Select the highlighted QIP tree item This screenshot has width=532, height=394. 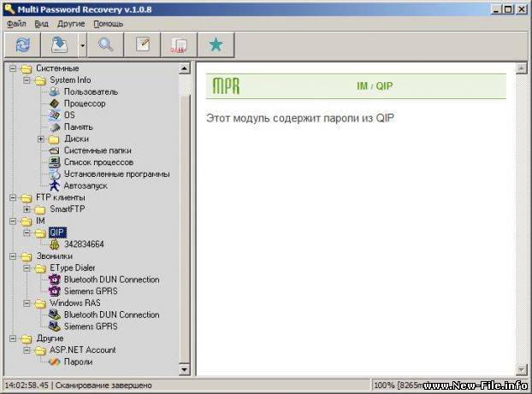[57, 232]
